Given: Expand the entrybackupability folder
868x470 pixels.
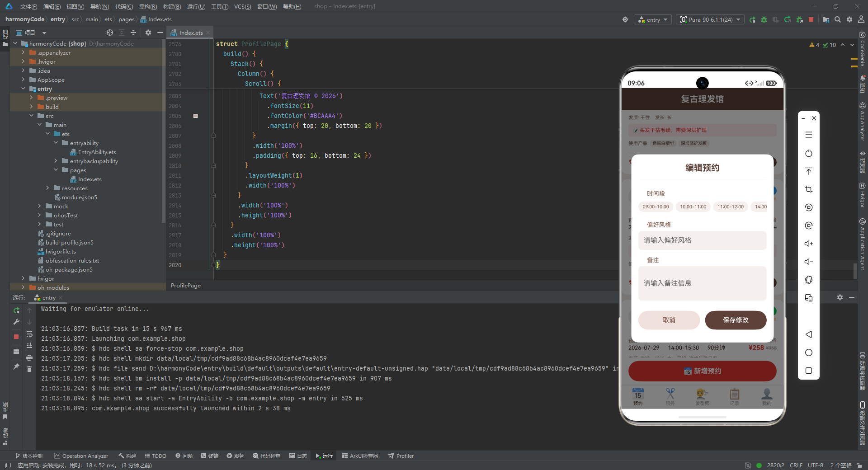Looking at the screenshot, I should click(x=56, y=161).
